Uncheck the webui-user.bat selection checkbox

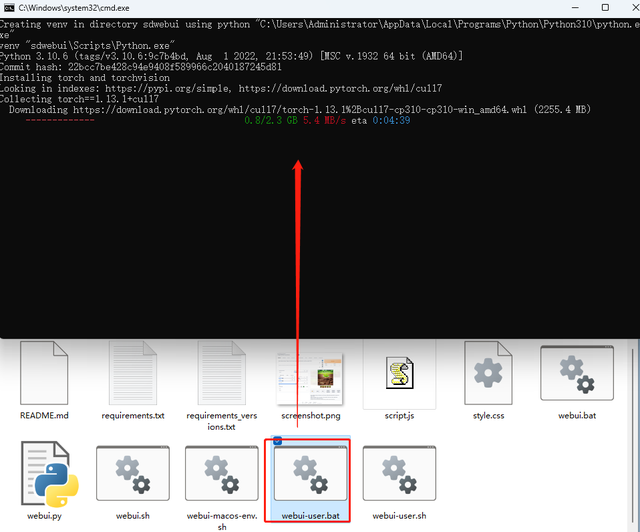pyautogui.click(x=278, y=441)
